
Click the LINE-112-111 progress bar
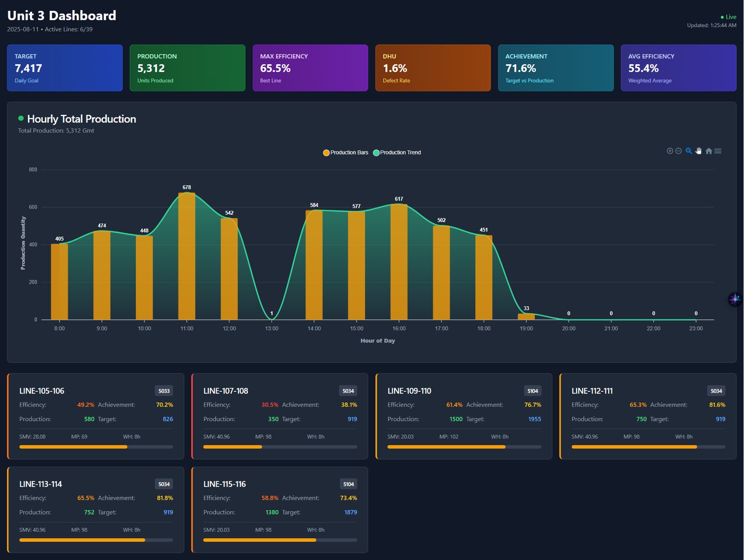click(x=648, y=447)
